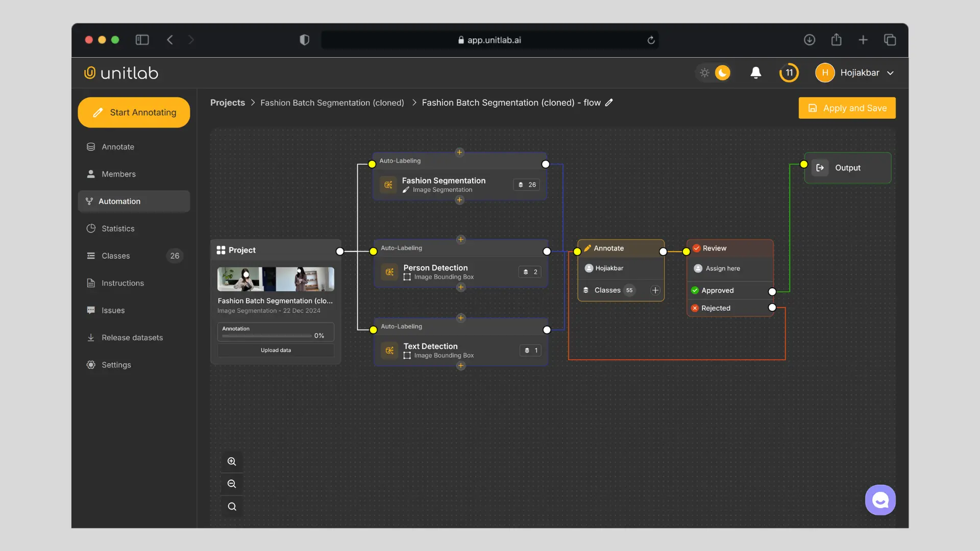
Task: Select dark mode moon toggle
Action: 722,73
